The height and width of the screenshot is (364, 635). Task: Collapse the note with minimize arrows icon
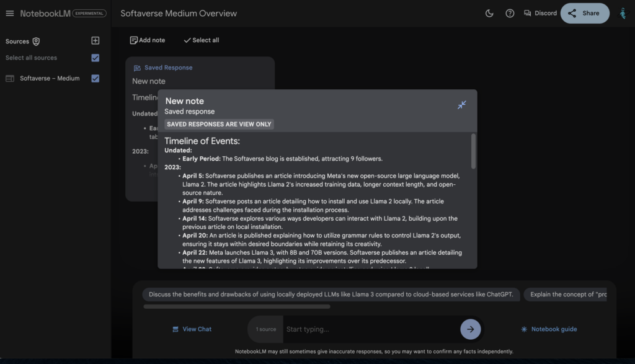point(461,105)
